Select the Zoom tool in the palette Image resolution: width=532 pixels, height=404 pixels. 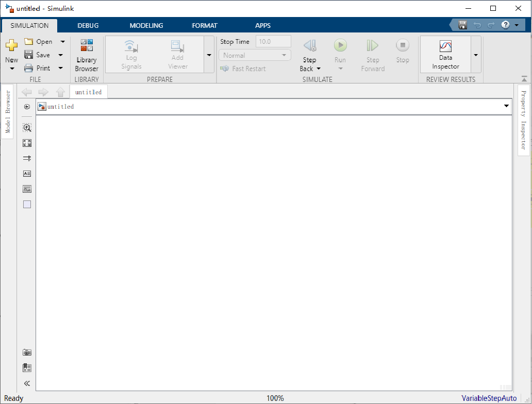(x=27, y=128)
